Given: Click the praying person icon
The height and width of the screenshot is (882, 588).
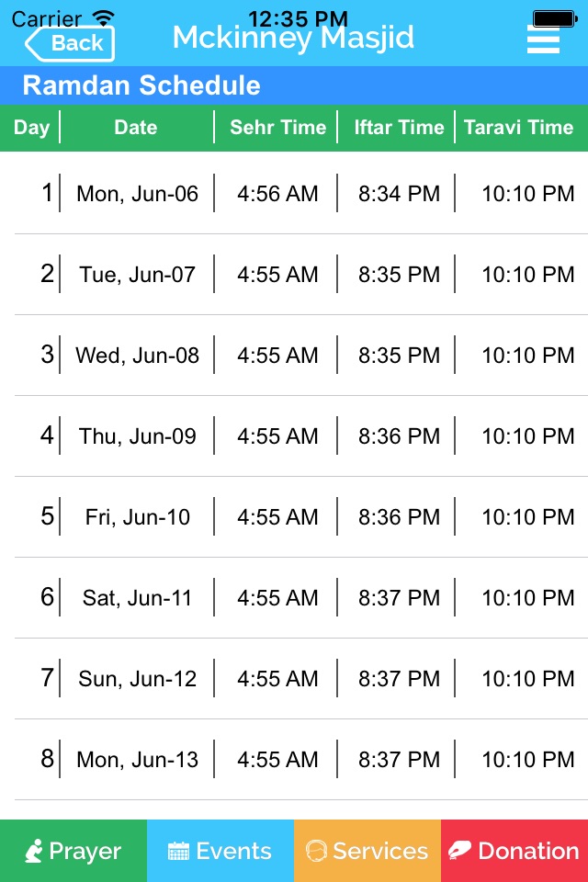Looking at the screenshot, I should tap(34, 851).
